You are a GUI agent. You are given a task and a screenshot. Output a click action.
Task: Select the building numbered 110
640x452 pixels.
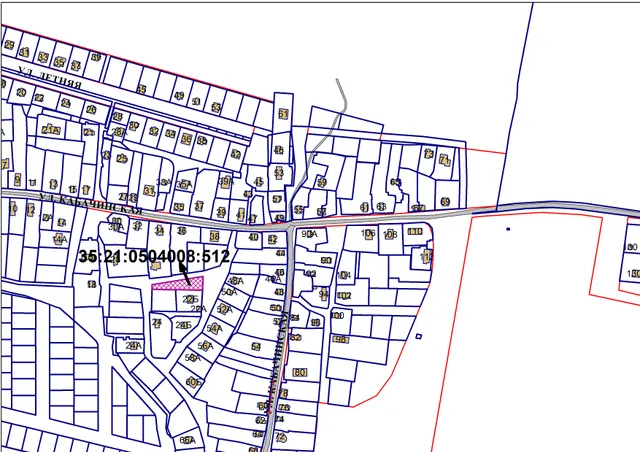pos(415,232)
